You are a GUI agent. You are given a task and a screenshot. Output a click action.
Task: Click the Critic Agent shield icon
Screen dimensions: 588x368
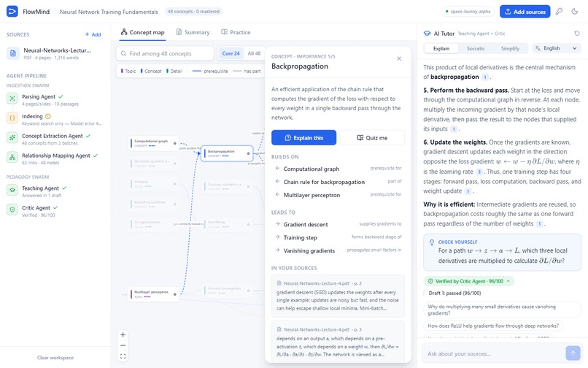point(12,210)
